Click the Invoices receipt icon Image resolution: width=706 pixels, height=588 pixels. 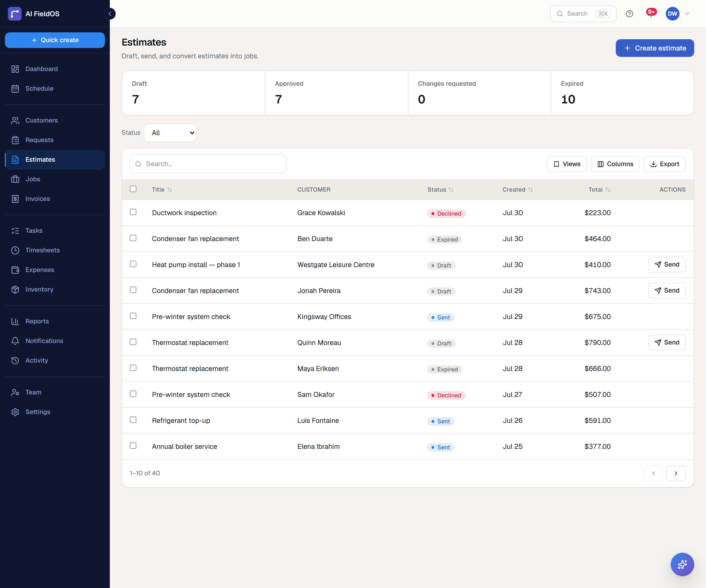15,199
